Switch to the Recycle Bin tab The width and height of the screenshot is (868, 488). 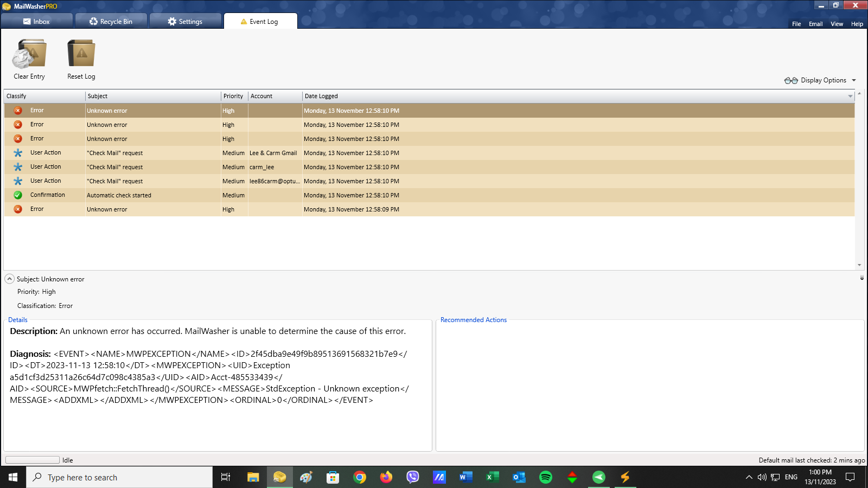click(x=111, y=21)
